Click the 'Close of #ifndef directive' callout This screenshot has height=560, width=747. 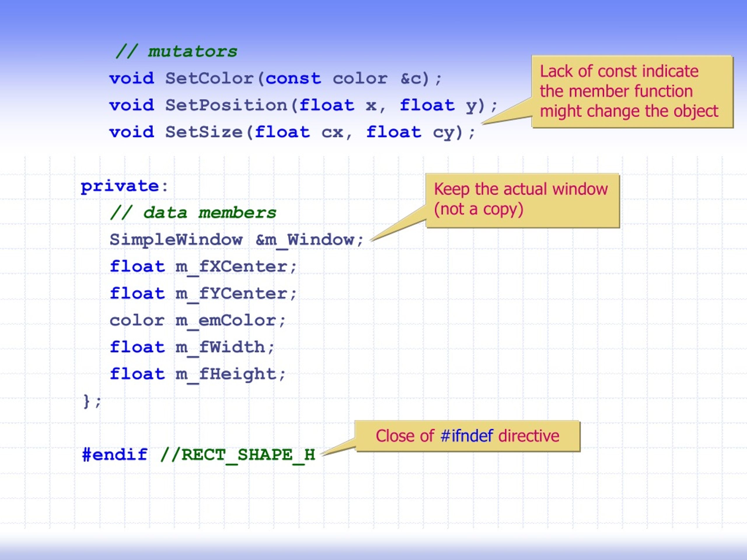(467, 436)
